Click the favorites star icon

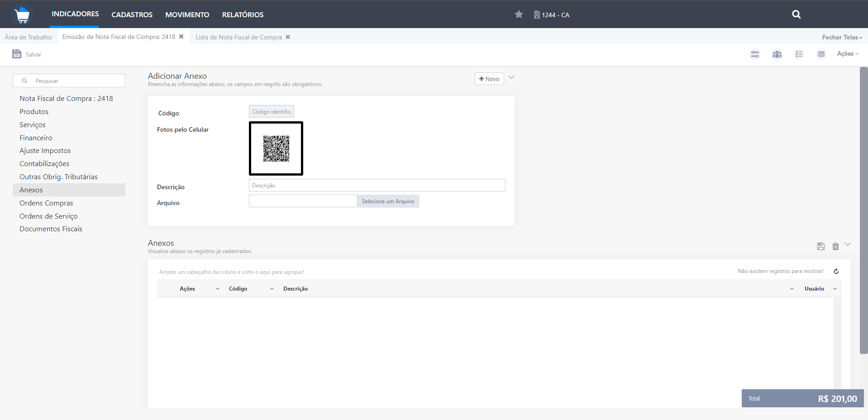tap(519, 14)
